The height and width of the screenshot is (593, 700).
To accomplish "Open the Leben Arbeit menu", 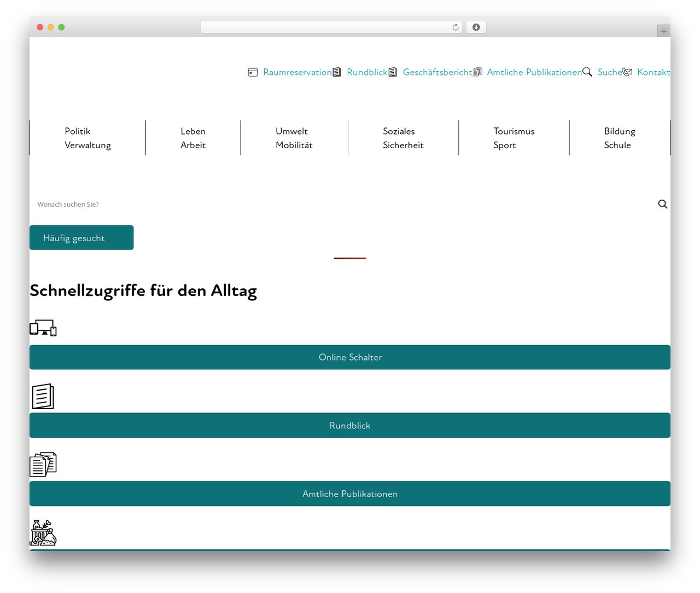I will [193, 138].
